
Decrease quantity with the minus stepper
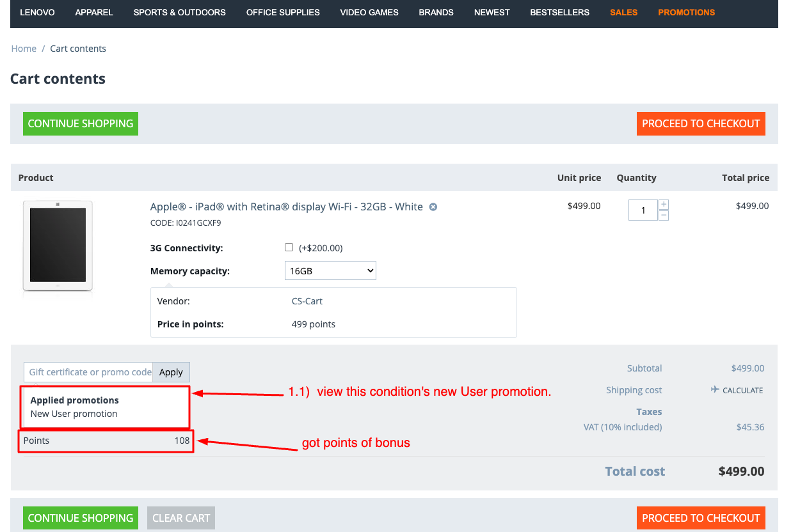coord(664,215)
